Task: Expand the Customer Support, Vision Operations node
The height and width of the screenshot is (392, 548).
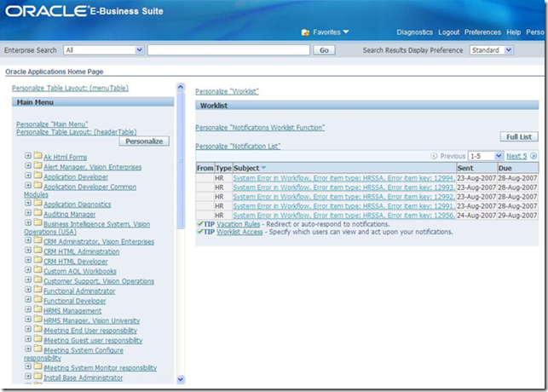Action: (28, 280)
